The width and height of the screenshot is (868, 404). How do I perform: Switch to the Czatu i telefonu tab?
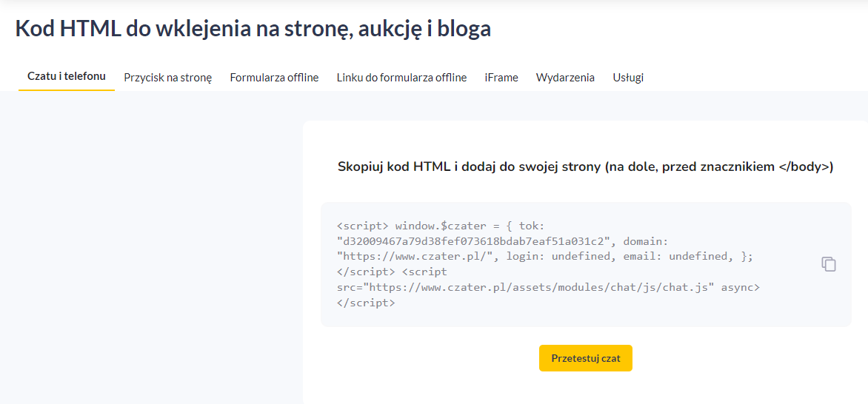point(67,76)
